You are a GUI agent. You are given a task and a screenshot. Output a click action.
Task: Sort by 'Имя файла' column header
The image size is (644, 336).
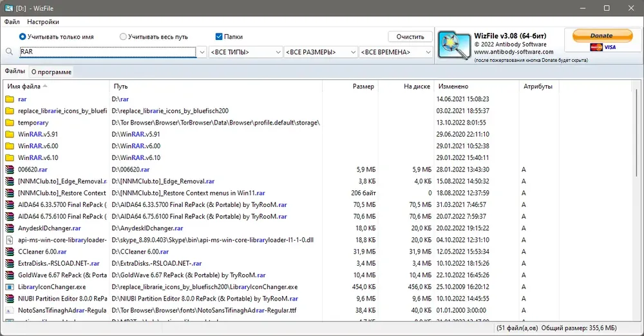(56, 86)
